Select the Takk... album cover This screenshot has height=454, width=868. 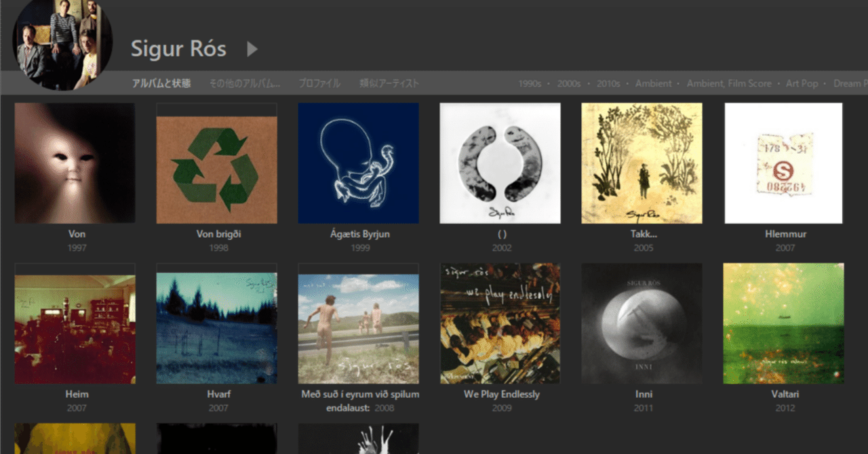[x=642, y=163]
